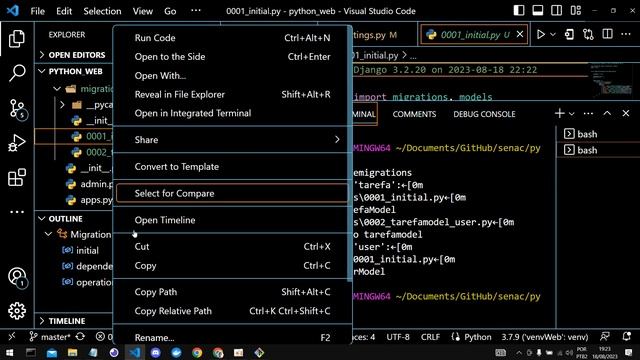Toggle Panel layout icon in title bar

click(x=538, y=11)
